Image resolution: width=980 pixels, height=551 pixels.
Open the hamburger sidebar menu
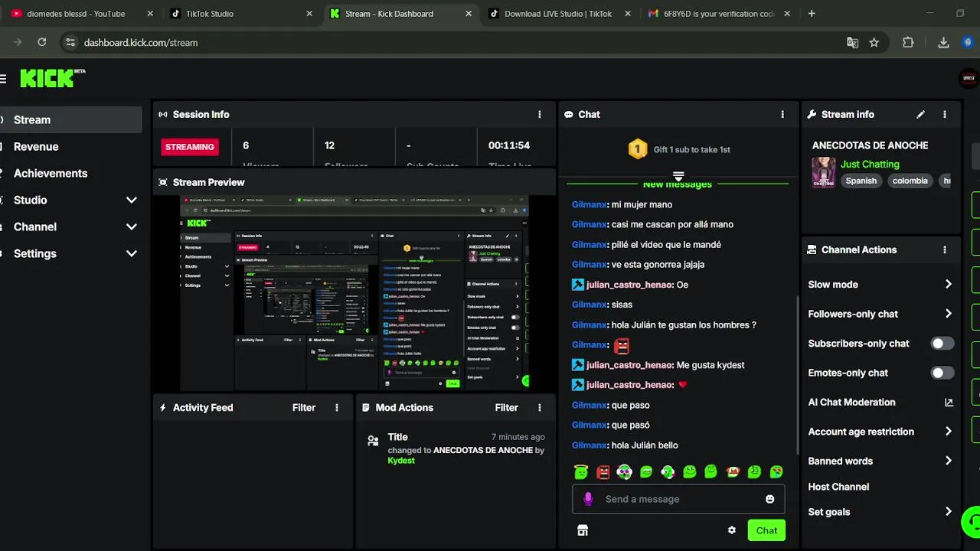coord(3,79)
